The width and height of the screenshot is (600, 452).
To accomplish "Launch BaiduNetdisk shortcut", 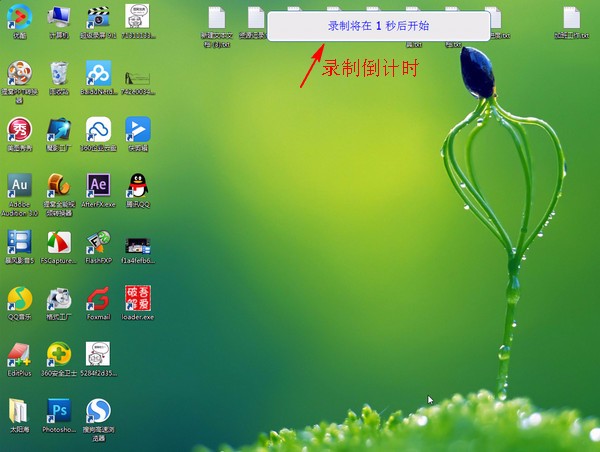I will (98, 78).
